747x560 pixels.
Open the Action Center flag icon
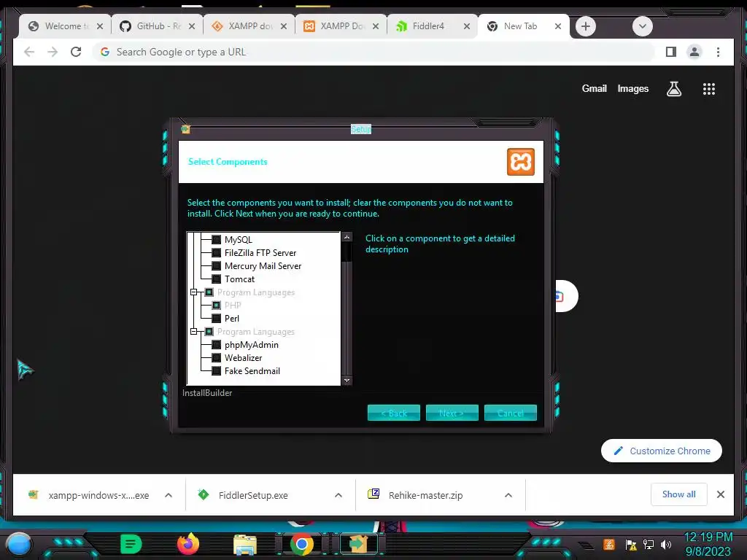[x=631, y=544]
